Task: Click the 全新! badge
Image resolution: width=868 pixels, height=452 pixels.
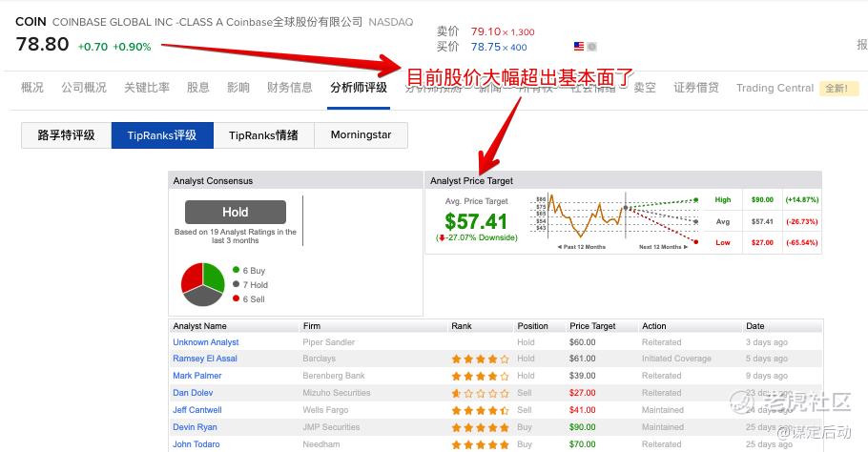Action: pos(838,89)
